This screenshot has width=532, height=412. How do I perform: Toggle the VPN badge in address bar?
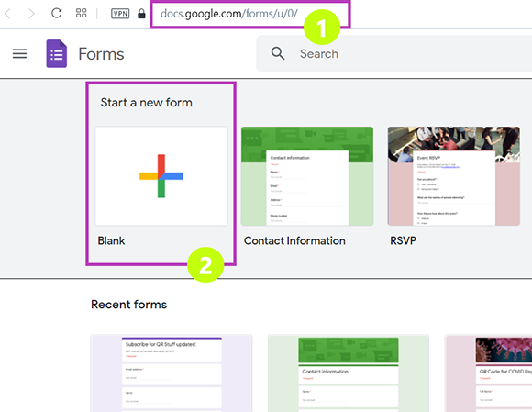coord(120,14)
